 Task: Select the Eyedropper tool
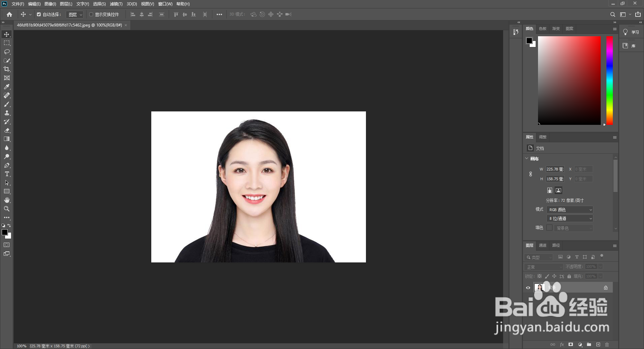click(7, 87)
